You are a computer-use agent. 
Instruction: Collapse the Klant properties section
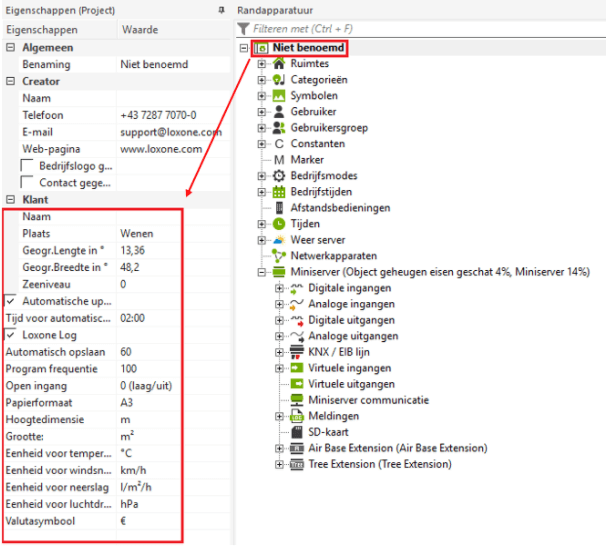point(10,200)
